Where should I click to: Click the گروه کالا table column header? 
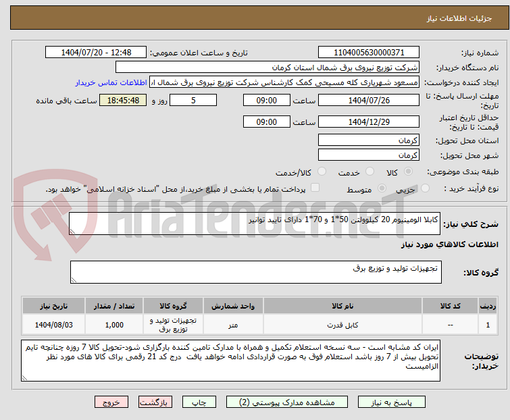(x=173, y=306)
